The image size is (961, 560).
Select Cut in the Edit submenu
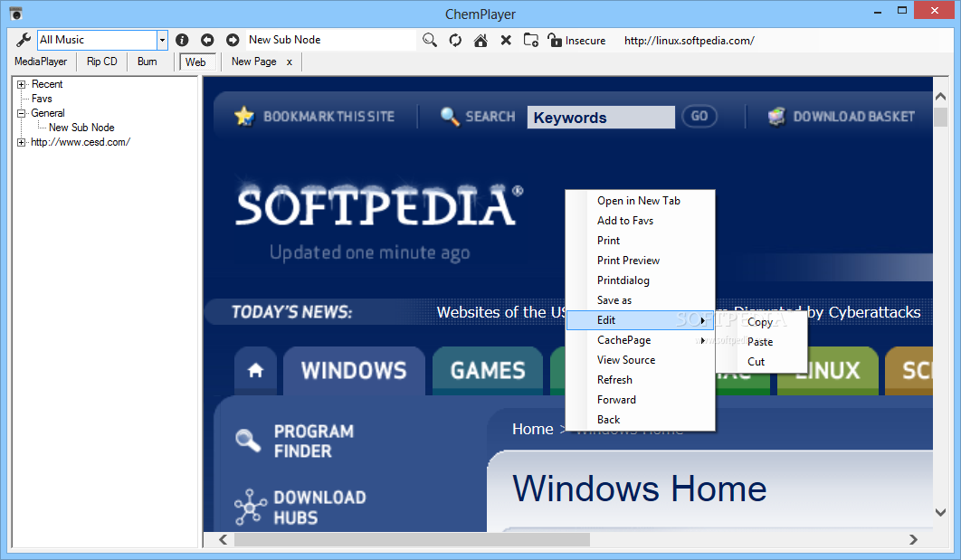coord(761,362)
